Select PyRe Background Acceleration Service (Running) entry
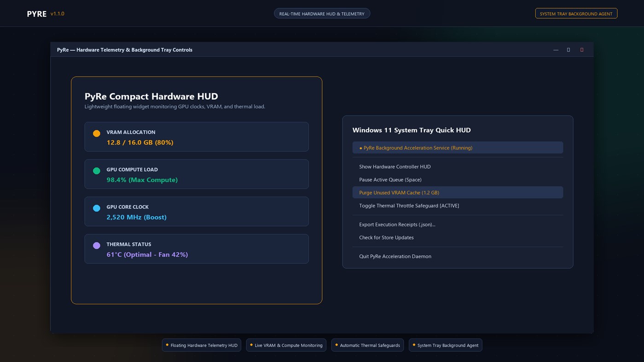Viewport: 644px width, 362px height. point(458,148)
